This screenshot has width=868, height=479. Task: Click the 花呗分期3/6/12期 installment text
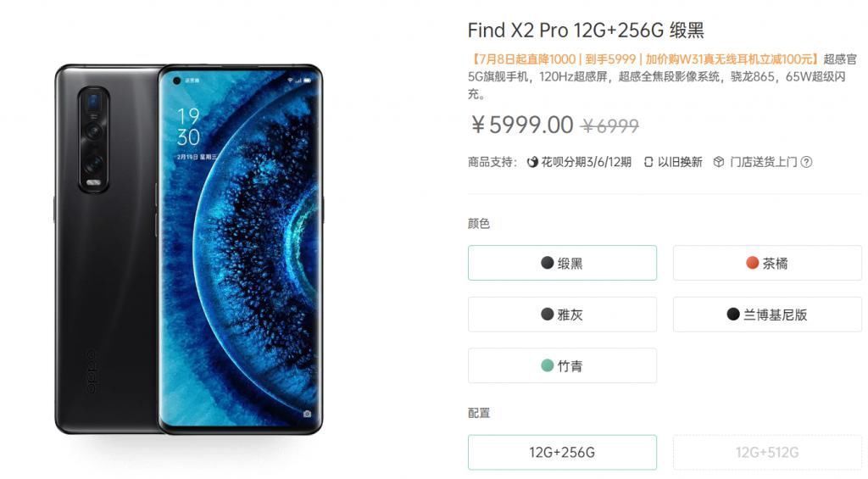587,162
